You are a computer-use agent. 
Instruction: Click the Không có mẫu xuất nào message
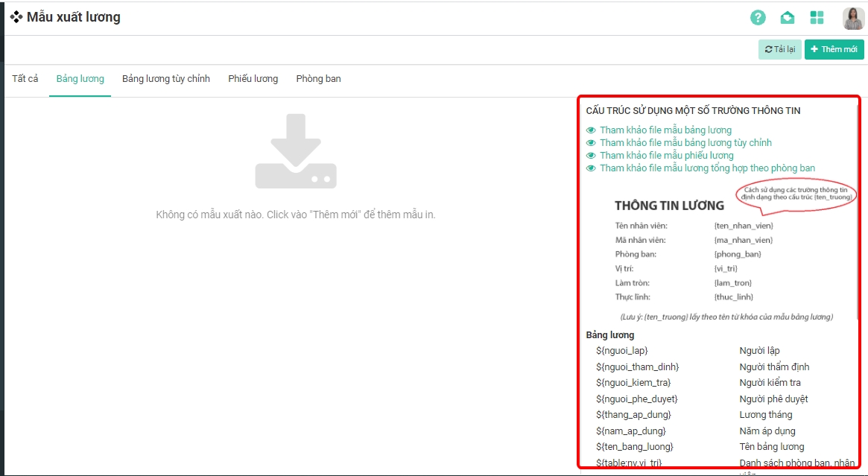click(x=296, y=215)
